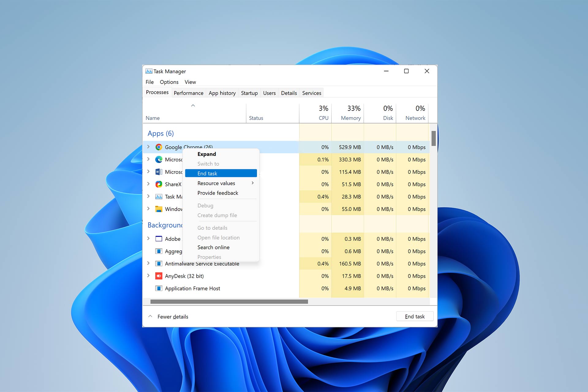
Task: Expand the Antimalware Service Executable group
Action: click(149, 263)
